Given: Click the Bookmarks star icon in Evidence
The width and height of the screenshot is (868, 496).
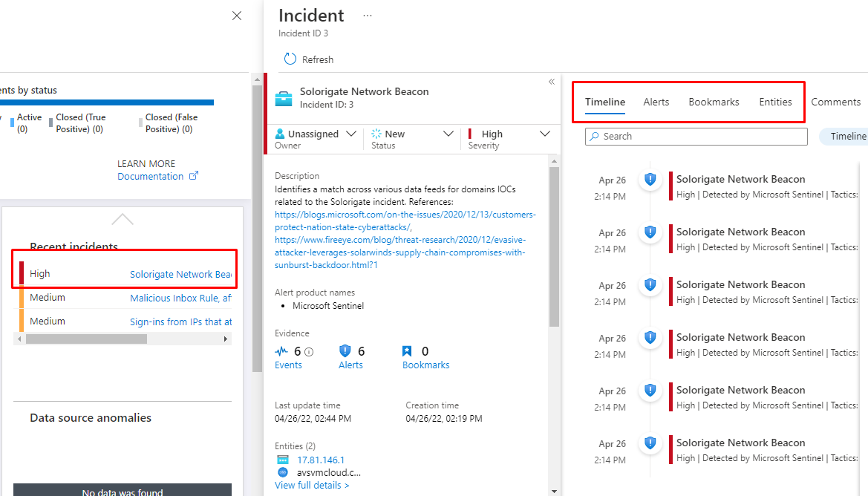Looking at the screenshot, I should point(407,351).
